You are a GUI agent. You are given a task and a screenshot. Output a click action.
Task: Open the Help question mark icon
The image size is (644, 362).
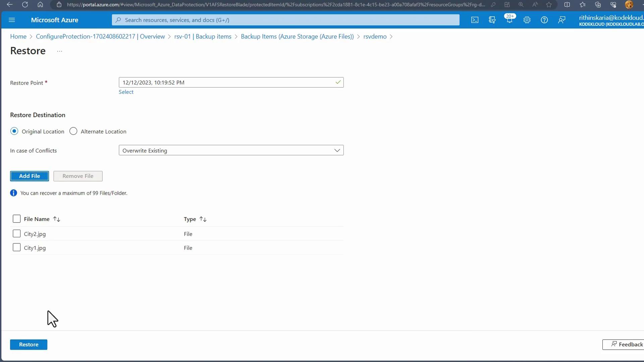tap(544, 20)
